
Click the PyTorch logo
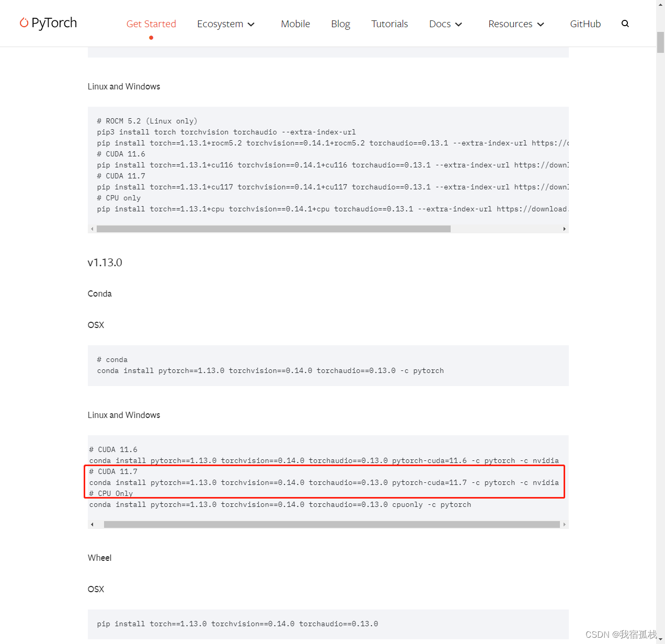[48, 23]
